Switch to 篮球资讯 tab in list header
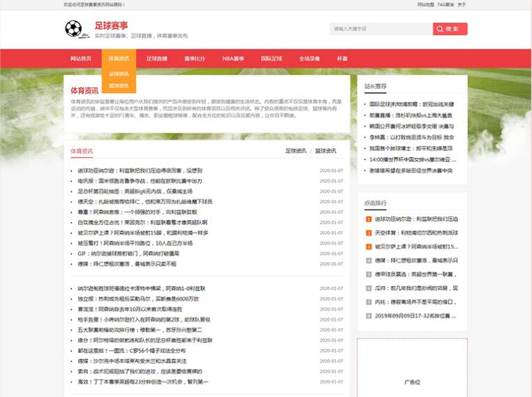532x397 pixels. click(325, 150)
